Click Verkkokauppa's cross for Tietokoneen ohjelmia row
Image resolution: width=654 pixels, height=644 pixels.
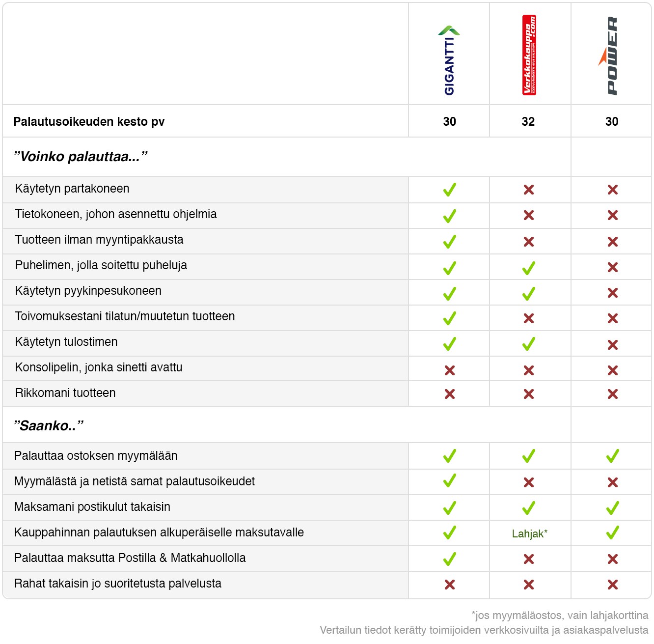click(x=529, y=215)
